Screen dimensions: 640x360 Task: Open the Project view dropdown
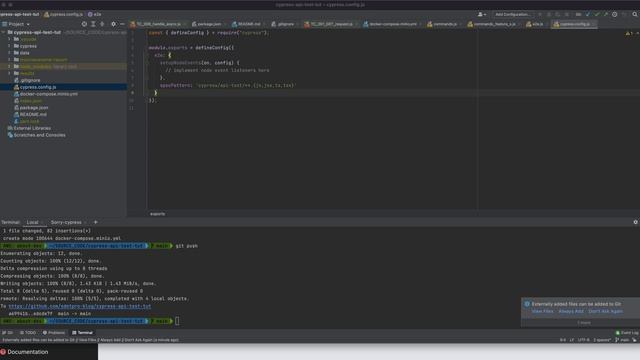click(x=16, y=24)
